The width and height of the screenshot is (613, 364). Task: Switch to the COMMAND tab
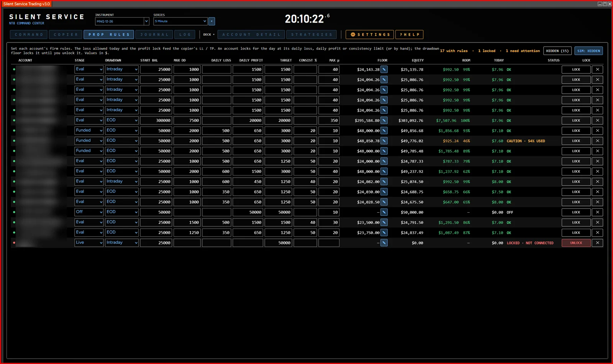pyautogui.click(x=29, y=34)
